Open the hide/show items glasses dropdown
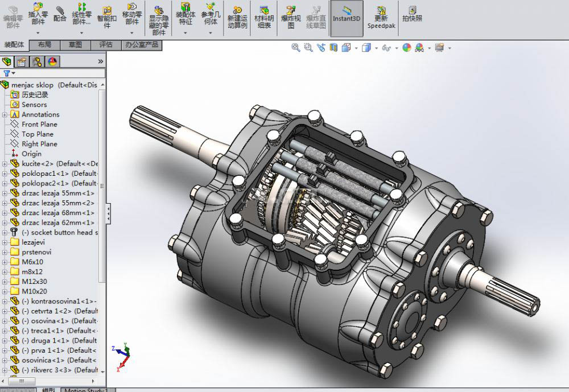The width and height of the screenshot is (569, 392). (388, 48)
